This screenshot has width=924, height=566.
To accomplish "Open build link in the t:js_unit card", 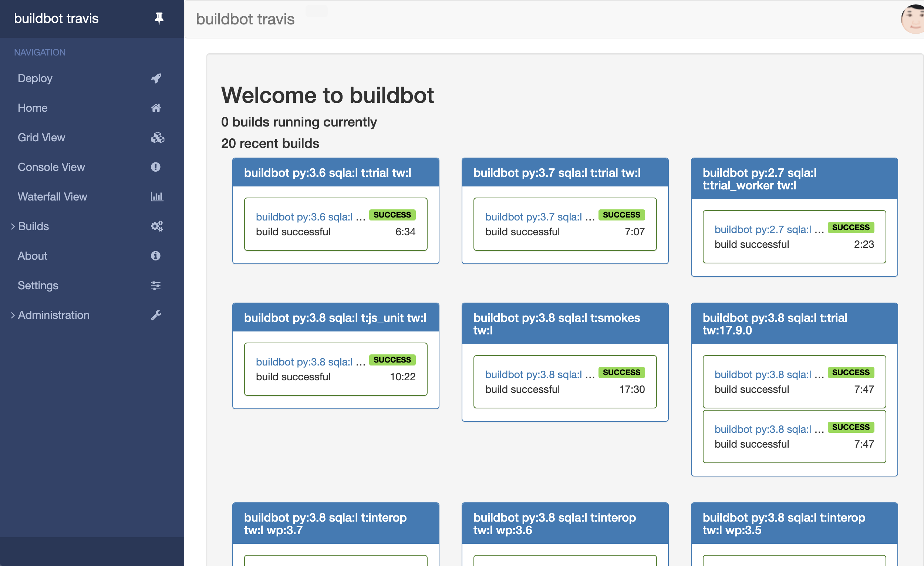I will click(x=304, y=362).
